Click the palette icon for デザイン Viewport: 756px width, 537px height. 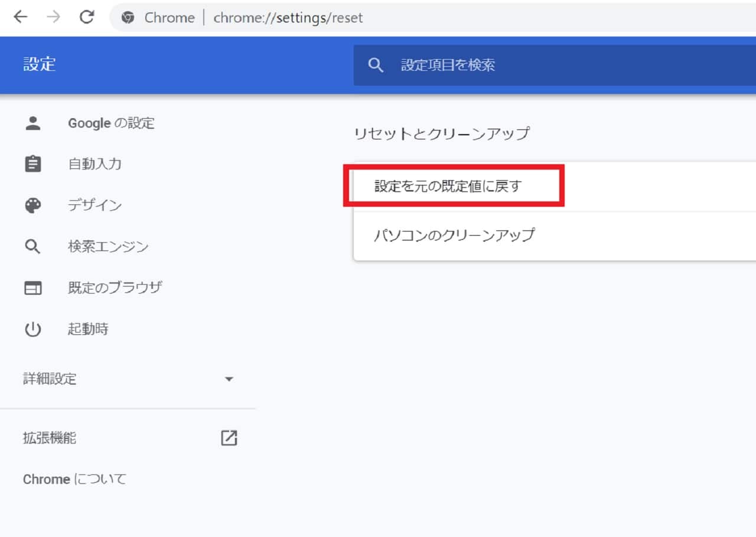32,206
